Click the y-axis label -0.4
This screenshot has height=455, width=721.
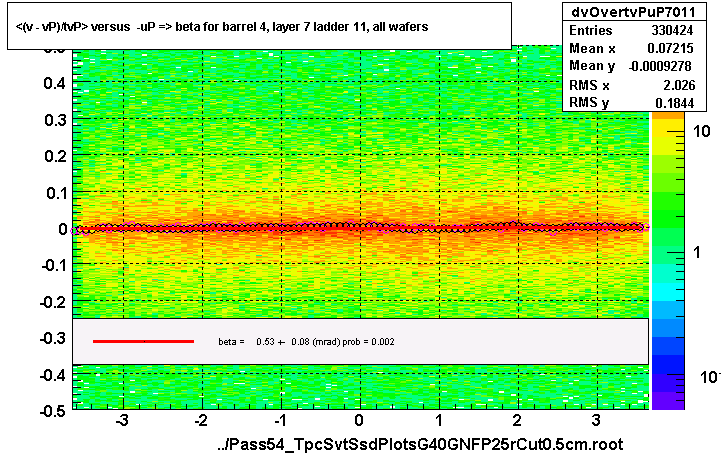click(x=54, y=375)
